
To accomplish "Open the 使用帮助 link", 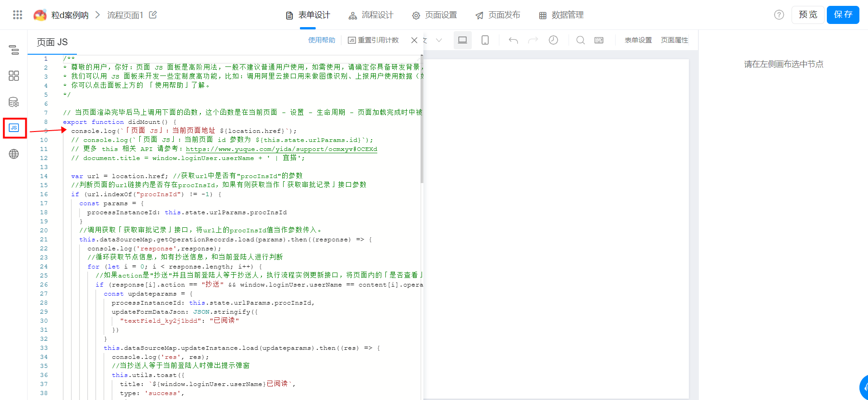I will (x=322, y=40).
